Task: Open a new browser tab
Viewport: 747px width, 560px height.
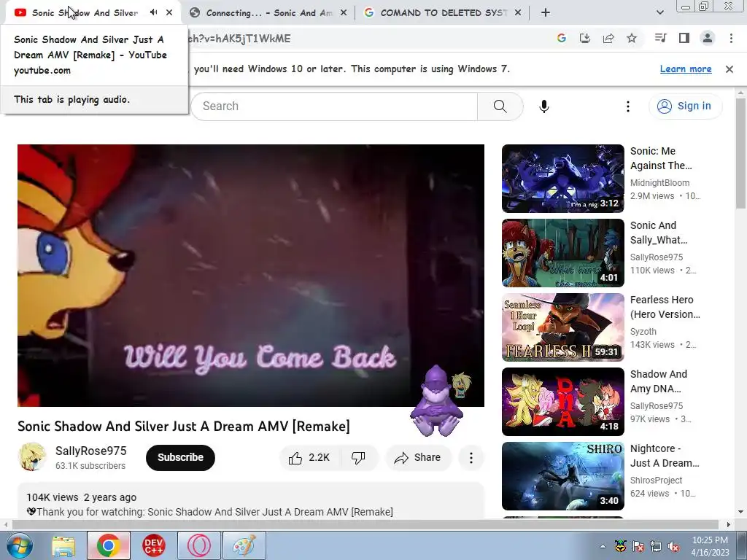Action: (546, 13)
